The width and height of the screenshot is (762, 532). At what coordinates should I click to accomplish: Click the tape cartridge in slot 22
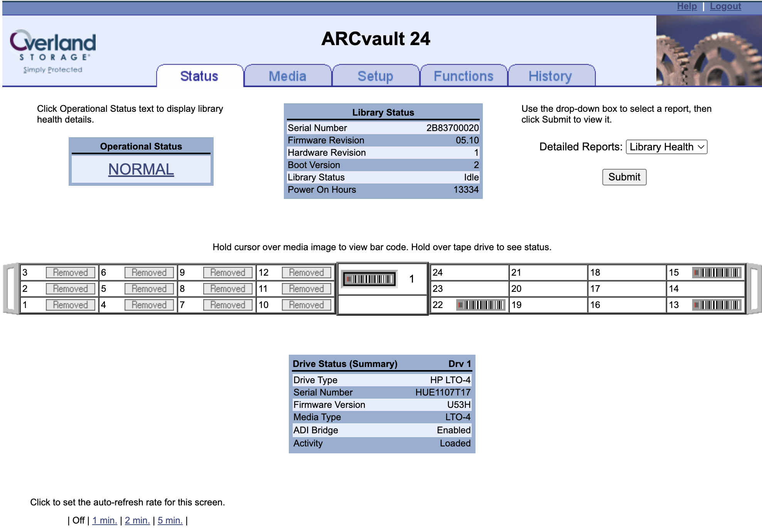[480, 305]
